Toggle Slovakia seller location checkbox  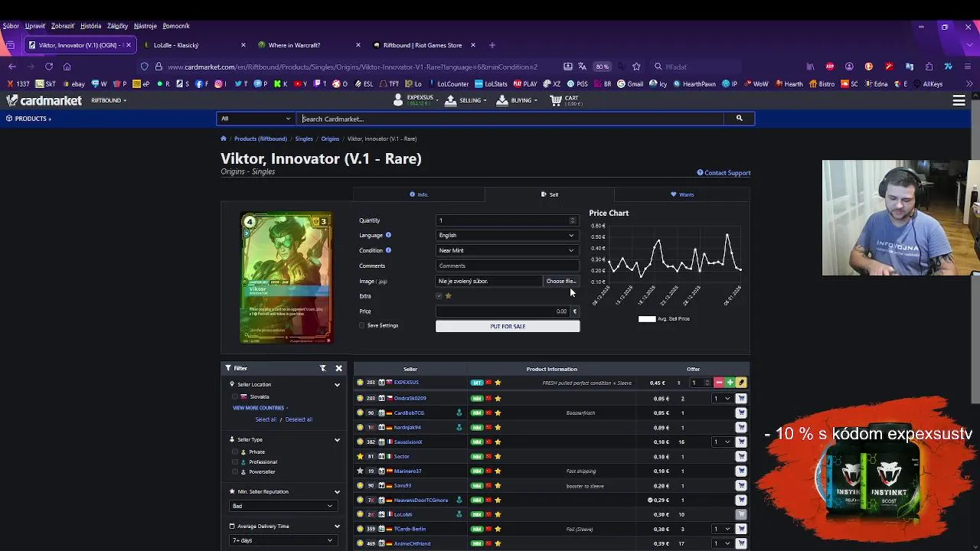[x=235, y=396]
